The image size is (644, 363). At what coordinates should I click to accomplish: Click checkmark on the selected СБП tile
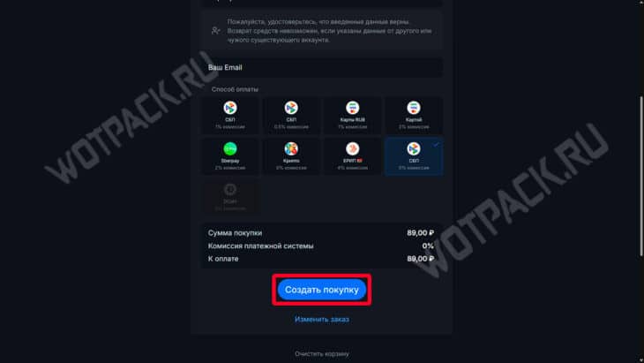436,144
